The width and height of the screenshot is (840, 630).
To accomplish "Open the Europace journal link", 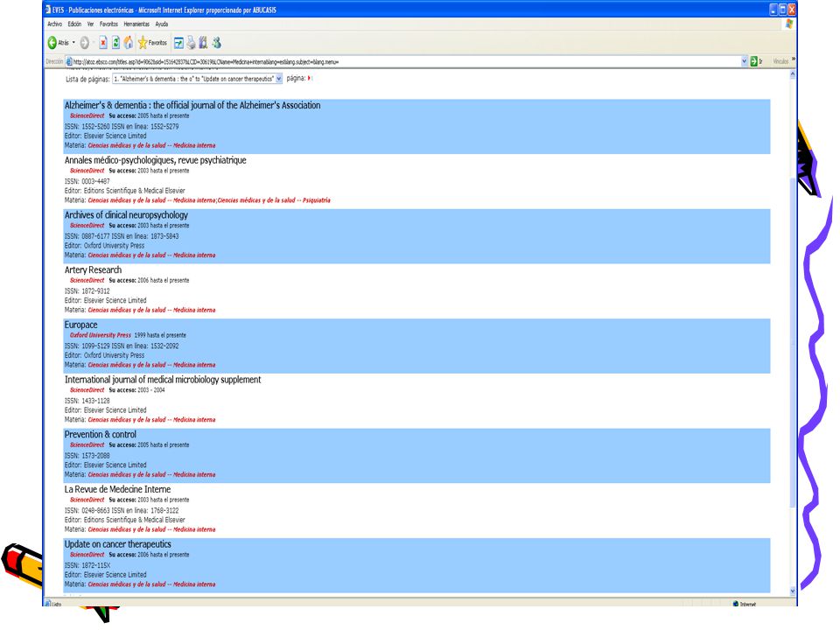I will click(80, 325).
